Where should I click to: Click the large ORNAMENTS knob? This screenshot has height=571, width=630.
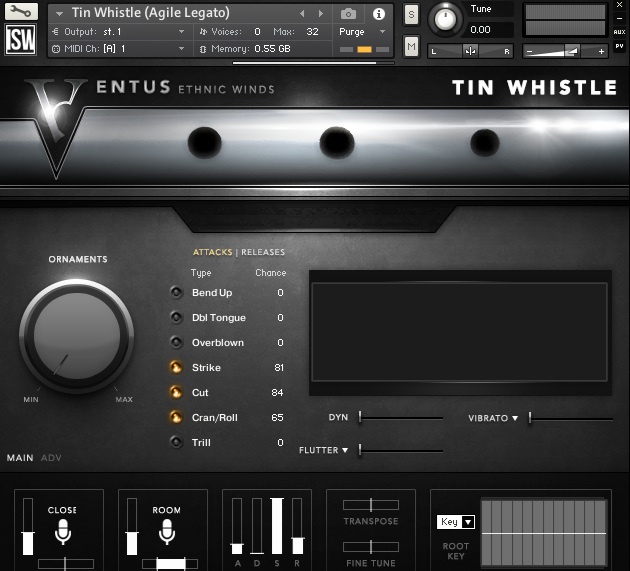[76, 336]
